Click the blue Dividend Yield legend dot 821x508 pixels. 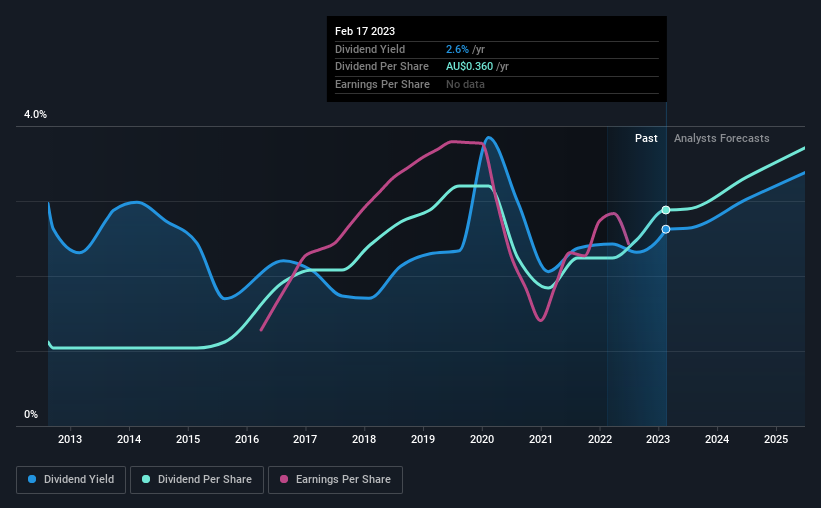tap(32, 479)
